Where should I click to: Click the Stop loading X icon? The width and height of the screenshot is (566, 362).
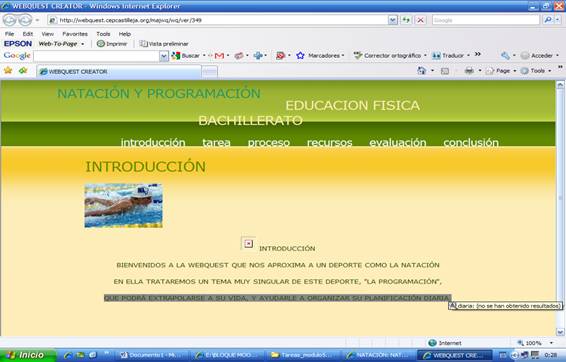pyautogui.click(x=421, y=20)
